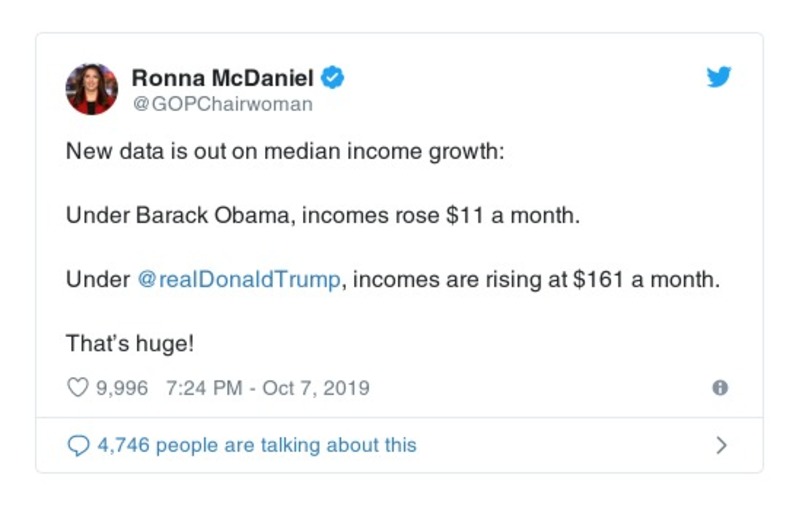
Task: Open the tweet info circle icon
Action: click(x=720, y=388)
